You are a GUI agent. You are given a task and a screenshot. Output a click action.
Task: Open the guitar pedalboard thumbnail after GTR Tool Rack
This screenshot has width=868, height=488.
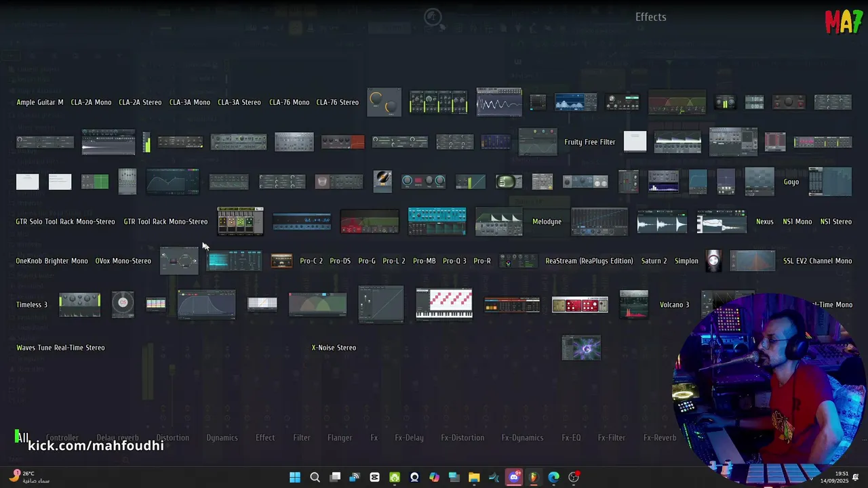click(x=240, y=221)
